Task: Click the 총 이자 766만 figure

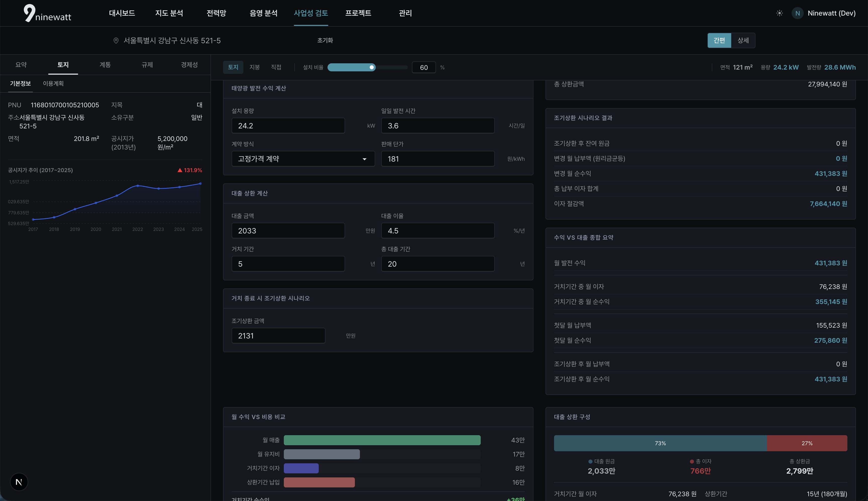Action: click(700, 471)
